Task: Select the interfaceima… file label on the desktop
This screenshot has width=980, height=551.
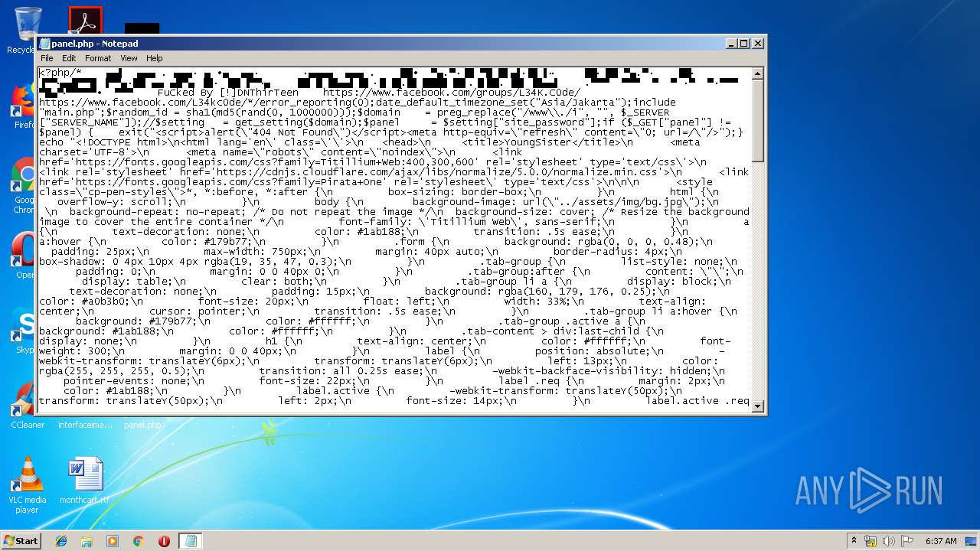Action: tap(85, 425)
